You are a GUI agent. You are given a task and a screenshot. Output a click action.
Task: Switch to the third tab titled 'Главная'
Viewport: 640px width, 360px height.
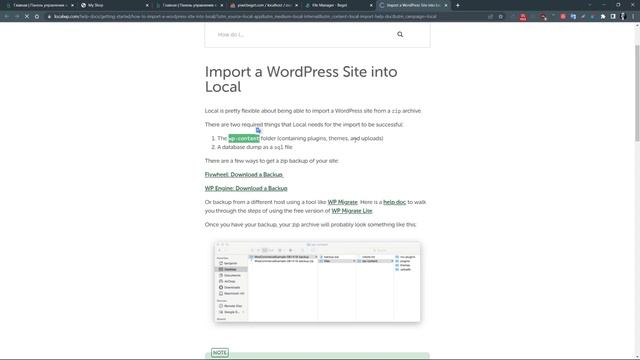[x=189, y=5]
